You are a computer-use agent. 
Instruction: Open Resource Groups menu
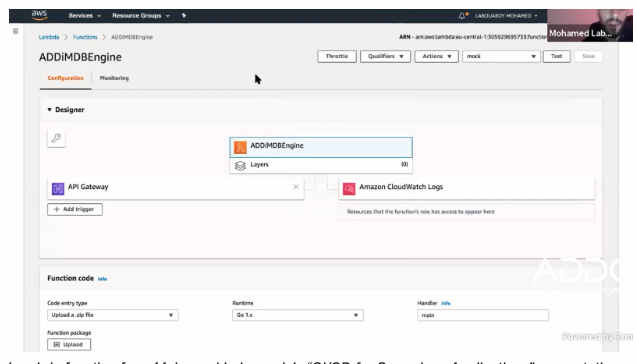141,15
